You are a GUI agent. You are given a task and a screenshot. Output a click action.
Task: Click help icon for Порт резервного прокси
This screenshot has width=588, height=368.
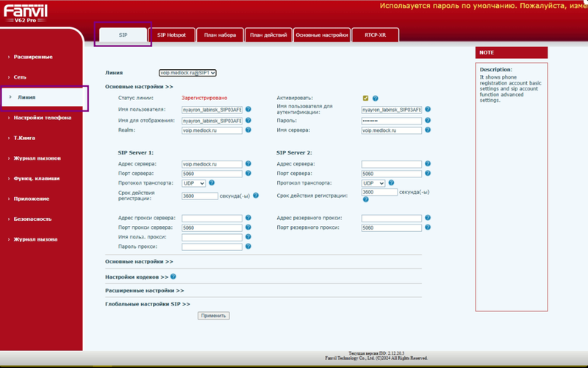[428, 227]
